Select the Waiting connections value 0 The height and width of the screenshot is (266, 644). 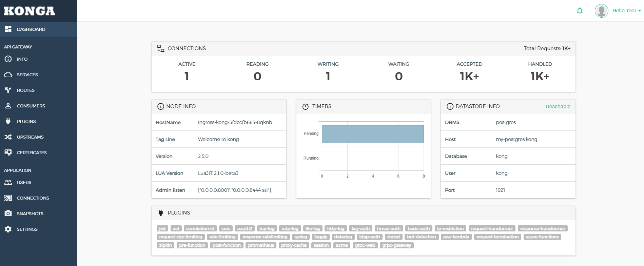point(399,77)
